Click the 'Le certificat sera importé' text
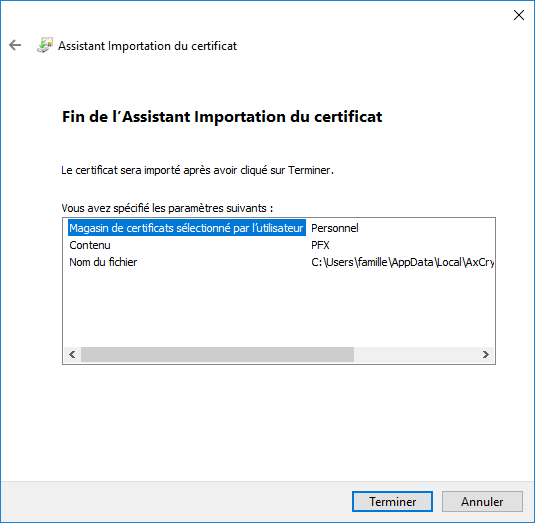This screenshot has height=523, width=535. tap(198, 170)
